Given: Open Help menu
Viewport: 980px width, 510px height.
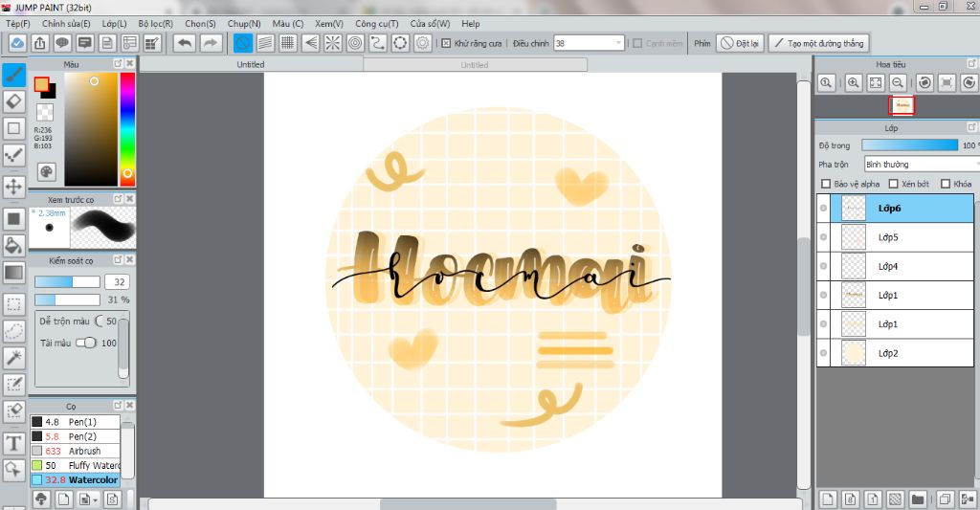Looking at the screenshot, I should pyautogui.click(x=471, y=24).
